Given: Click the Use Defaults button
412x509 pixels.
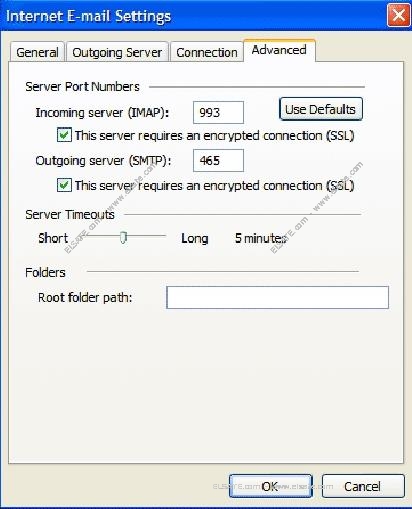Looking at the screenshot, I should [320, 109].
